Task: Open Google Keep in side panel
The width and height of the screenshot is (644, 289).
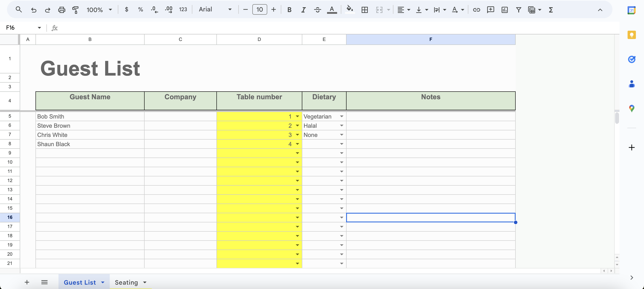Action: click(632, 35)
